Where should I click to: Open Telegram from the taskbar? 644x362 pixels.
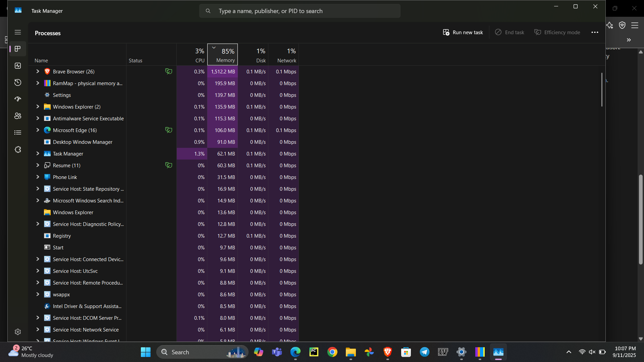click(x=424, y=352)
